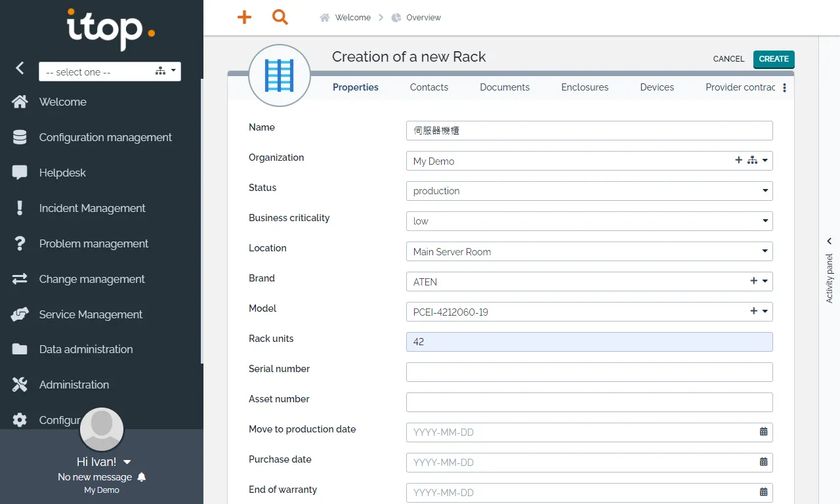The height and width of the screenshot is (504, 840).
Task: Expand the Activity panel chevron
Action: (829, 241)
